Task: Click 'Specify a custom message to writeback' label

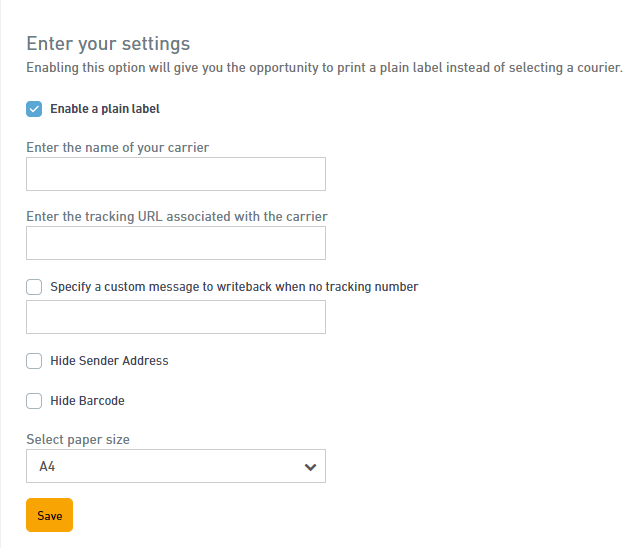Action: point(234,287)
